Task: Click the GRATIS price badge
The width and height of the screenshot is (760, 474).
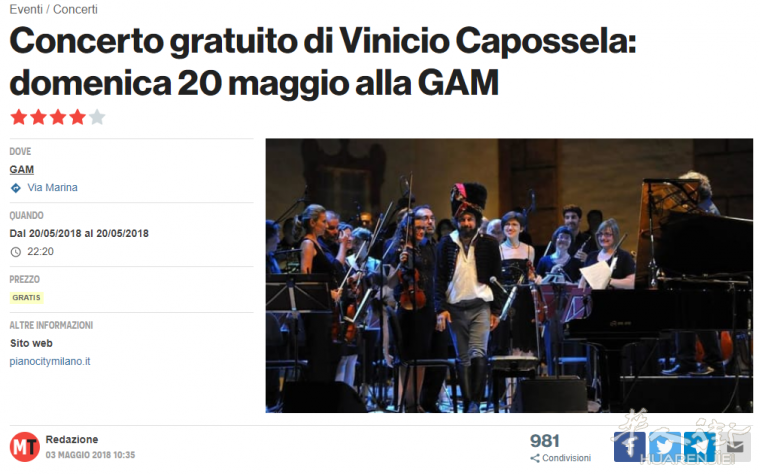Action: coord(27,298)
